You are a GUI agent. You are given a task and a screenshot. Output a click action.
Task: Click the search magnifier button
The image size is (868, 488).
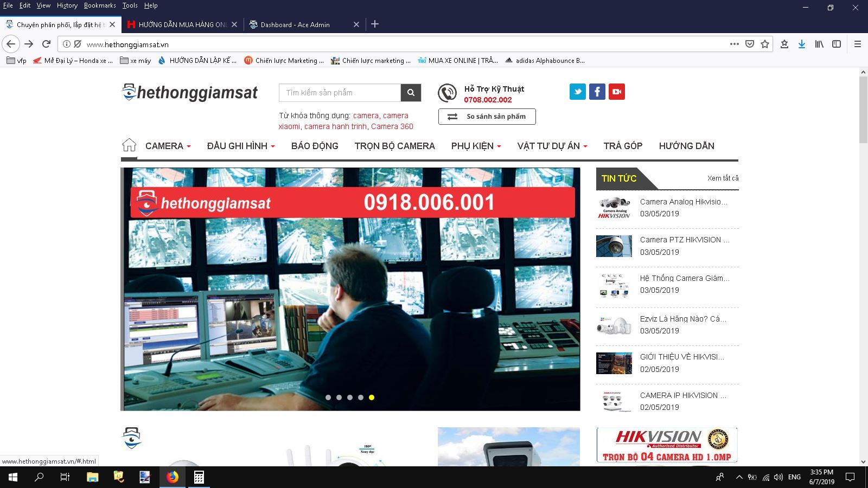tap(411, 93)
